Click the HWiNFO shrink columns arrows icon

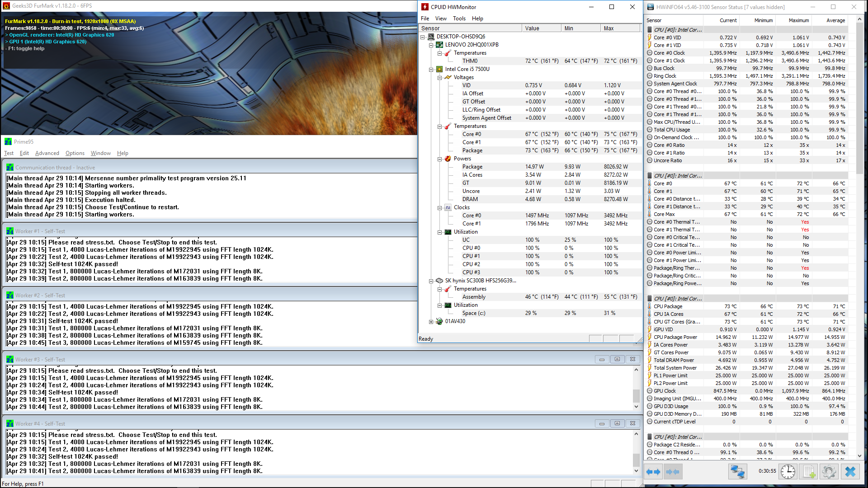coord(672,472)
